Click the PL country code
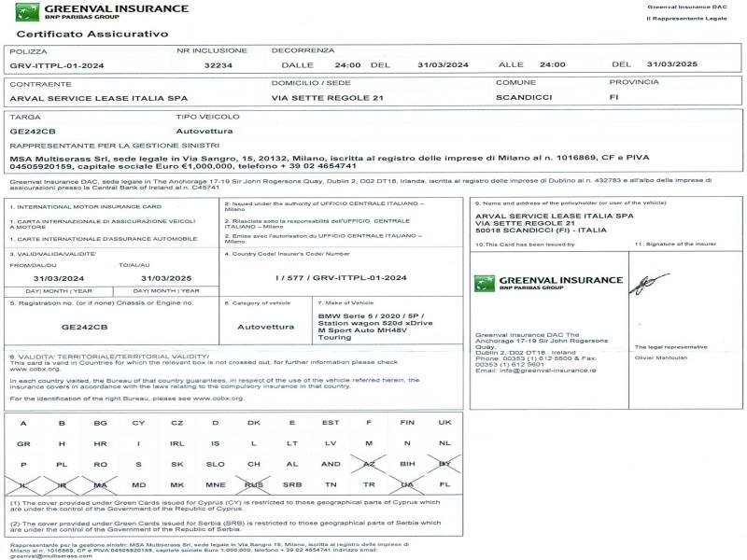The image size is (747, 560). pos(62,465)
